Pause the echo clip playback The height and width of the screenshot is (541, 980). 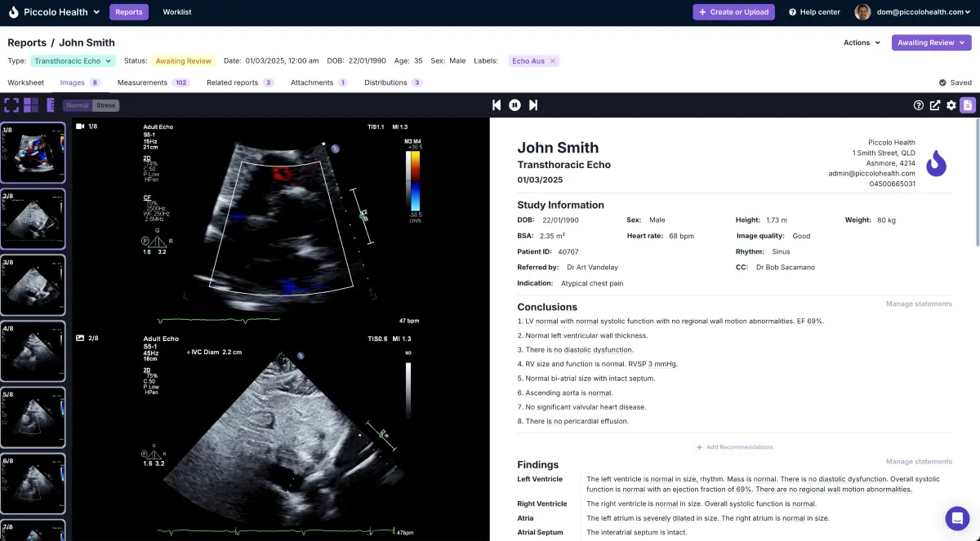[515, 105]
